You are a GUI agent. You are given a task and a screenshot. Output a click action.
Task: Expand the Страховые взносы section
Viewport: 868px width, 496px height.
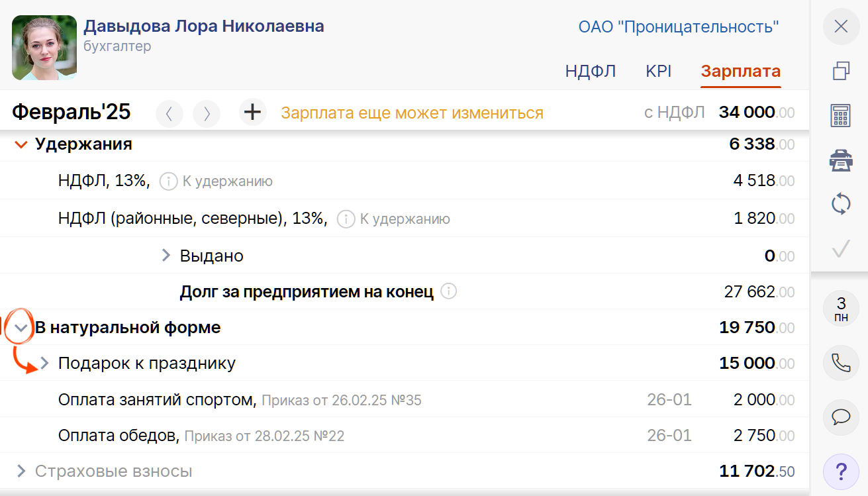[21, 471]
